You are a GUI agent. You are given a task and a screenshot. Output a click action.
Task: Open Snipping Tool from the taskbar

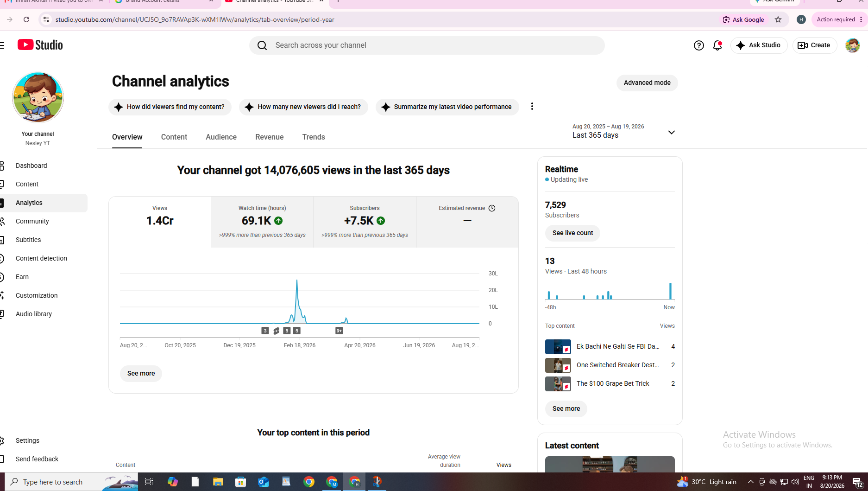(x=377, y=482)
